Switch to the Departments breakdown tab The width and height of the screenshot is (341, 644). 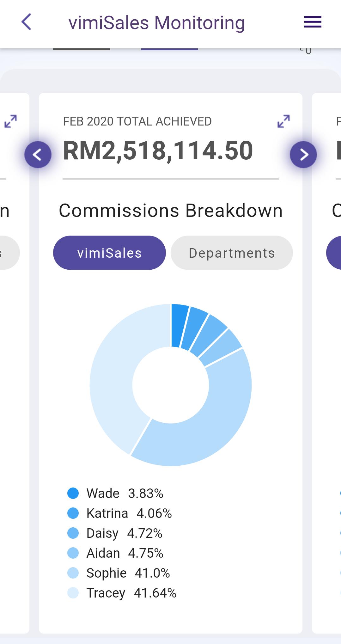[232, 253]
